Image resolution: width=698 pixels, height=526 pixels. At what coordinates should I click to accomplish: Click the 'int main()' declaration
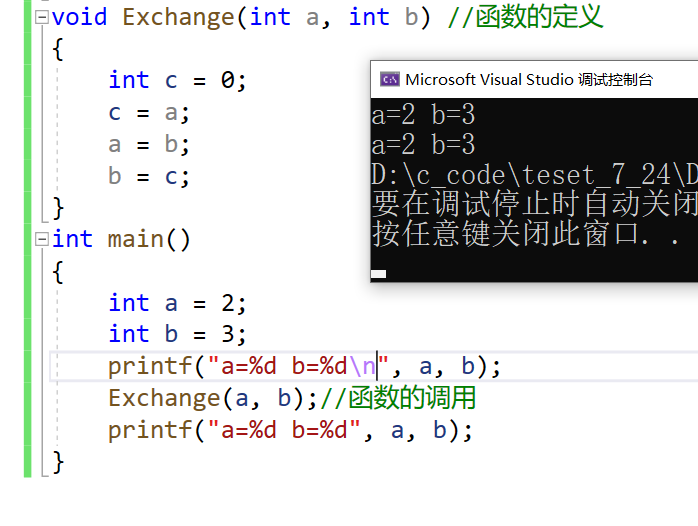point(121,239)
